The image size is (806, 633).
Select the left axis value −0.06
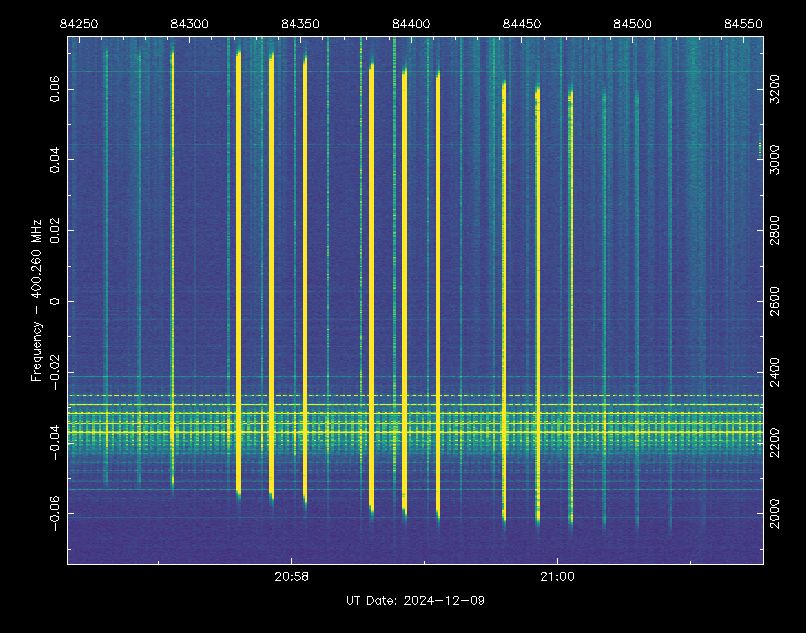pos(54,514)
